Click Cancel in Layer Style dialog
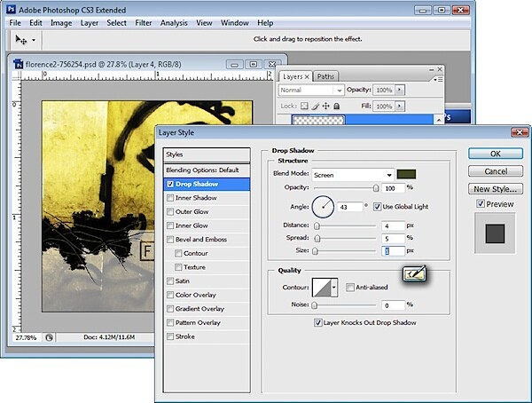This screenshot has width=532, height=403. 496,171
